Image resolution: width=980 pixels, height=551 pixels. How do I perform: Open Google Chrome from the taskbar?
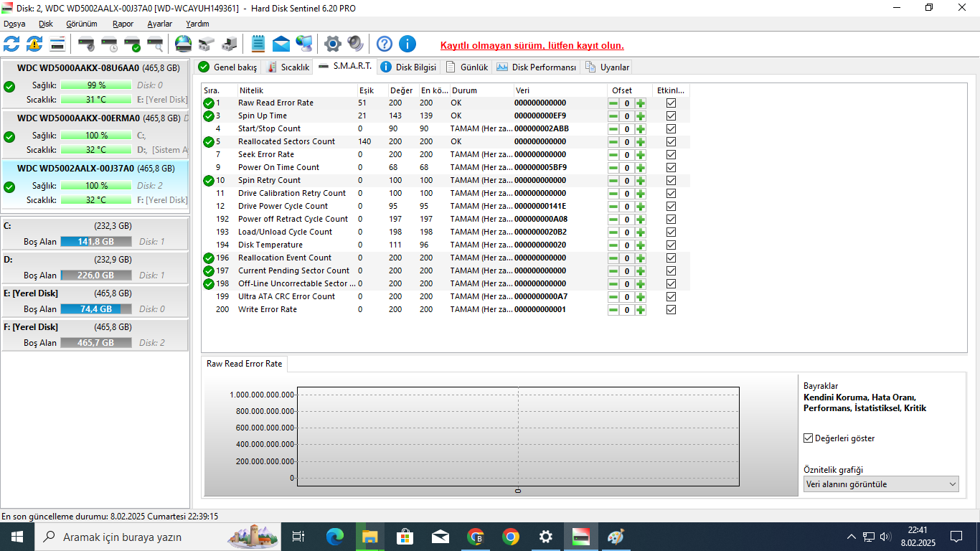[511, 537]
